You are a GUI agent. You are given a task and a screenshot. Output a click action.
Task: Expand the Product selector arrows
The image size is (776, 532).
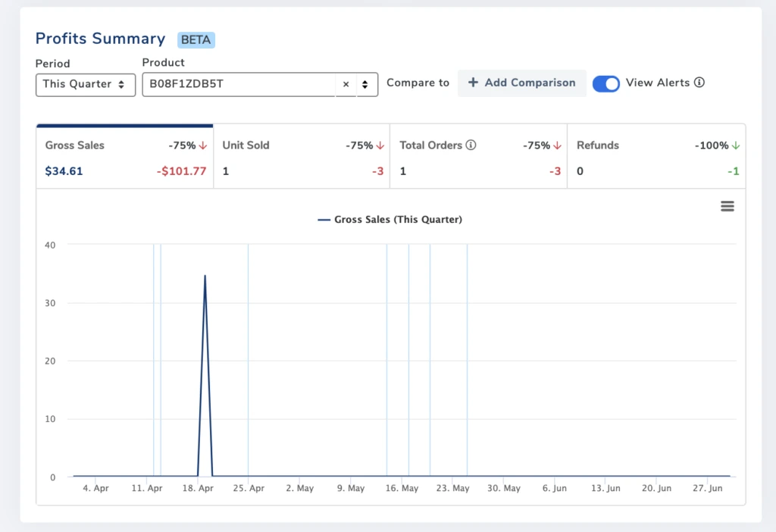click(366, 84)
